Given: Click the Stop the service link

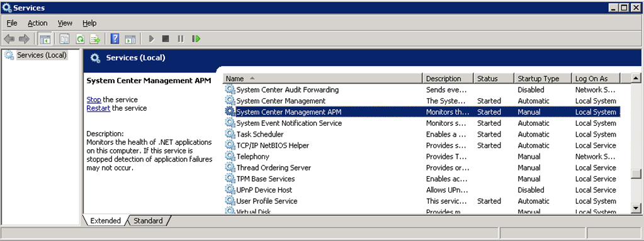Looking at the screenshot, I should (94, 99).
